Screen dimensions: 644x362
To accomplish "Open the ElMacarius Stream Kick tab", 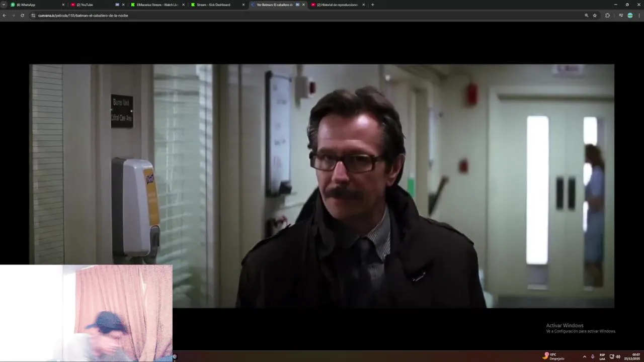I will 157,5.
